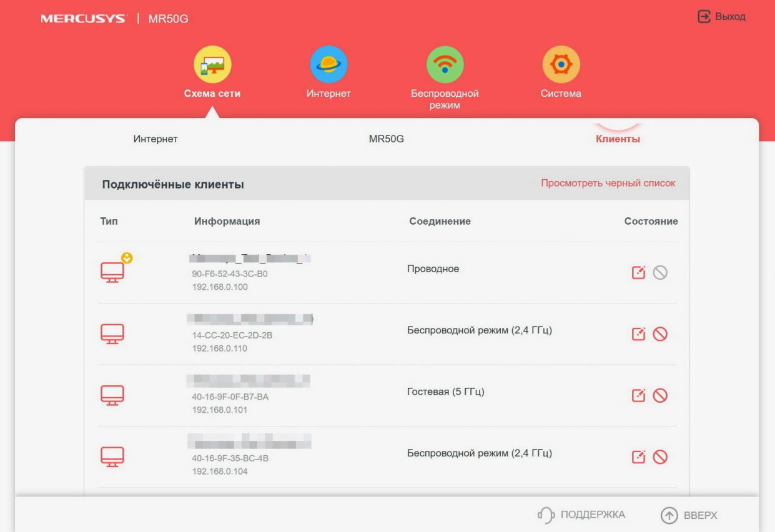The image size is (775, 532).
Task: Open the Беспроводной режим Wi-Fi icon
Action: point(445,65)
